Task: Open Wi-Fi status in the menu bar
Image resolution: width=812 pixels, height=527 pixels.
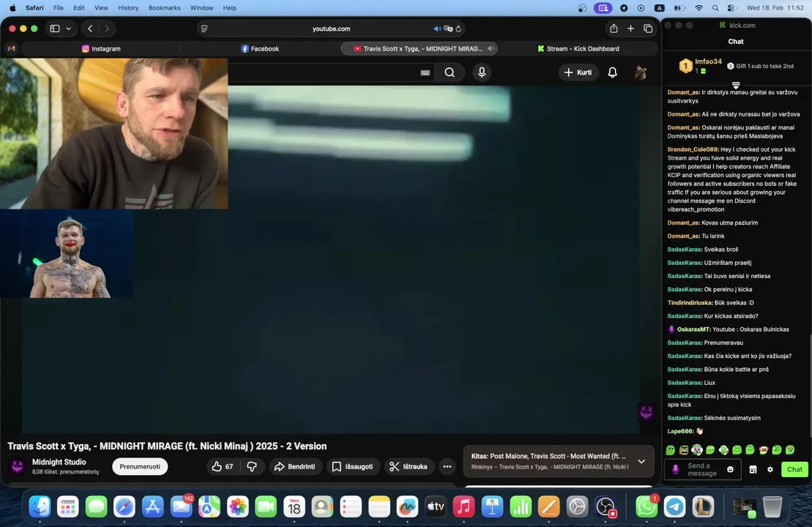Action: [699, 8]
